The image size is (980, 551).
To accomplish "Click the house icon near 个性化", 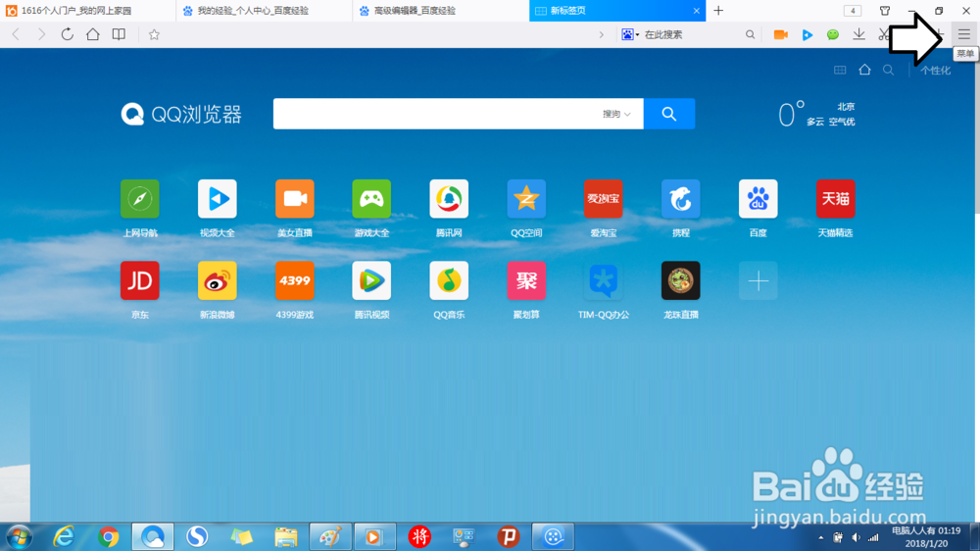I will (x=864, y=70).
